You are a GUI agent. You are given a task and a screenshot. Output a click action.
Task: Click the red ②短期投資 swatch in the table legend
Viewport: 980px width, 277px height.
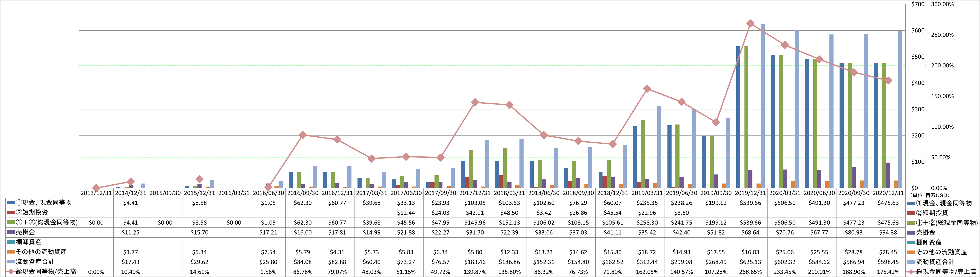(11, 213)
